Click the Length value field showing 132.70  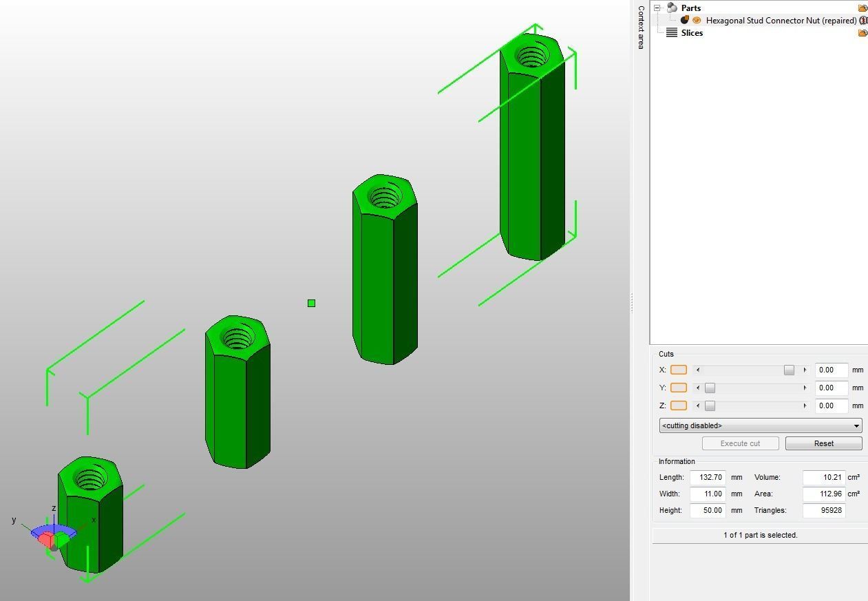[x=708, y=477]
